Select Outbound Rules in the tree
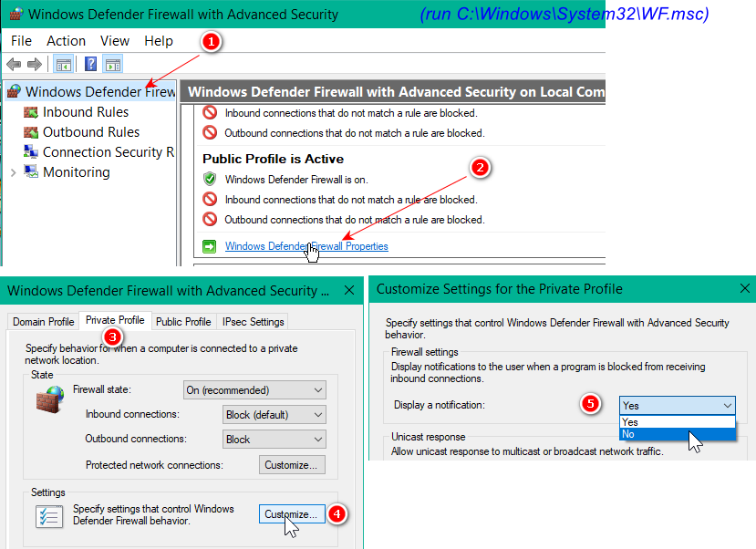 91,132
